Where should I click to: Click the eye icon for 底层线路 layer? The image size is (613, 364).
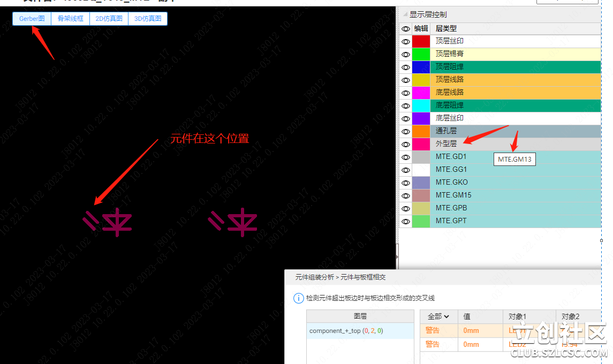tap(406, 93)
